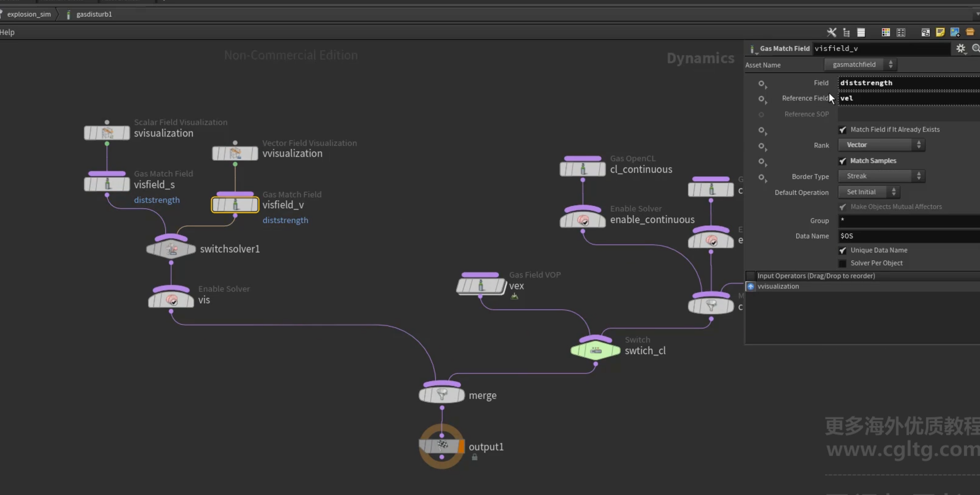Select the svisualization node icon

pyautogui.click(x=107, y=133)
